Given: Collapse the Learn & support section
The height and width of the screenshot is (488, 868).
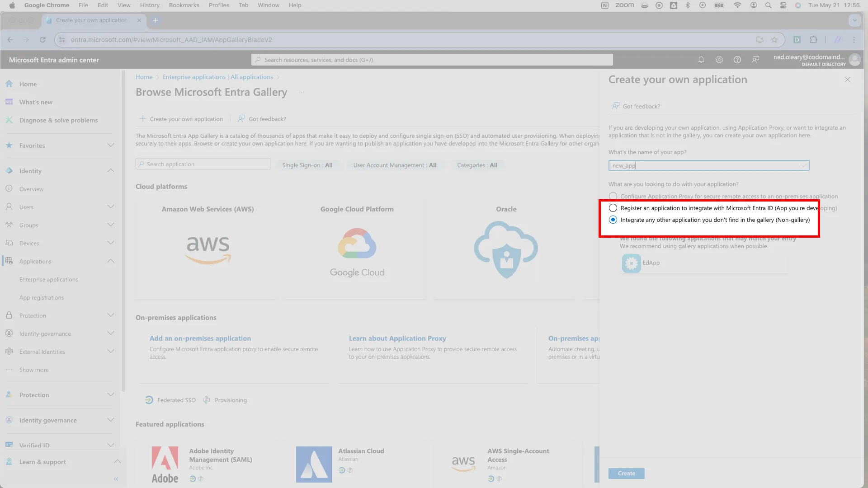Looking at the screenshot, I should pos(118,462).
